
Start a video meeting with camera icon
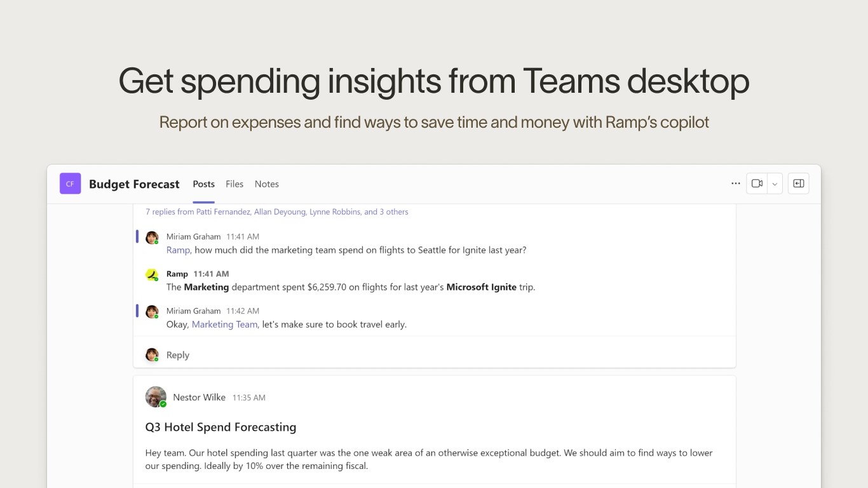[x=757, y=184]
